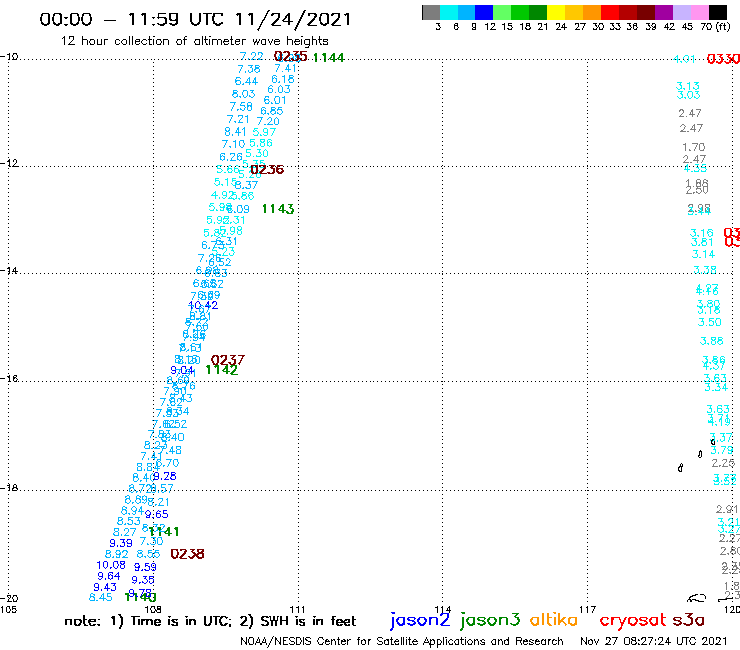Pick the purple legend swatch

coord(664,12)
